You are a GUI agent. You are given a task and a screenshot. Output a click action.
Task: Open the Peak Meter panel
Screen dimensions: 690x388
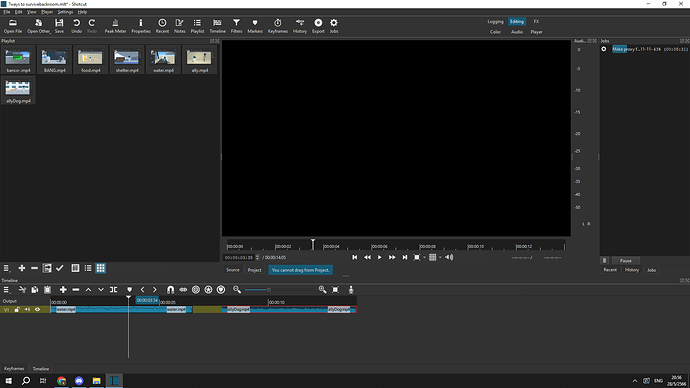(x=115, y=26)
